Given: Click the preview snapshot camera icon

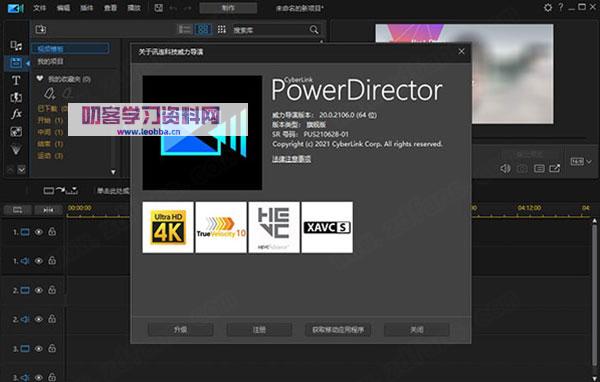Looking at the screenshot, I should [x=522, y=168].
